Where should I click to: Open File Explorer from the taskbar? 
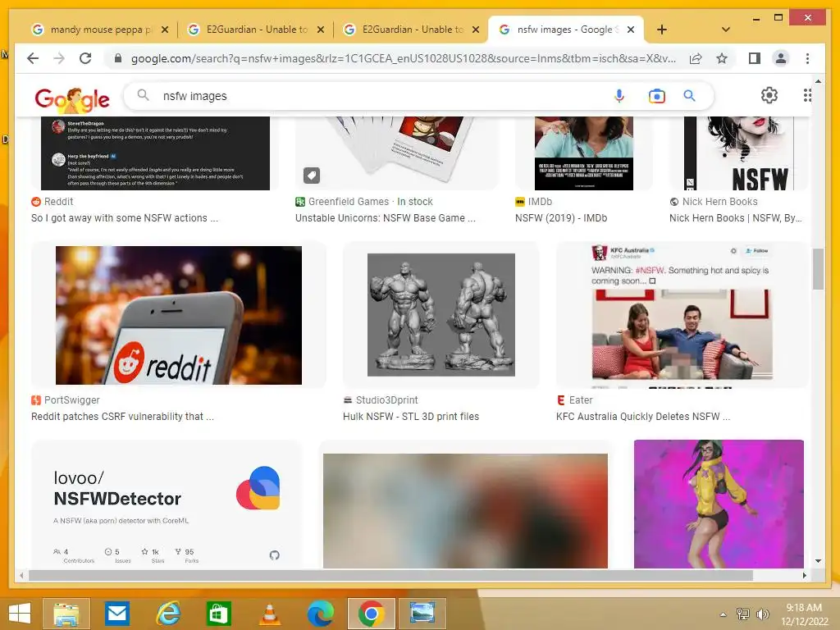click(x=66, y=614)
